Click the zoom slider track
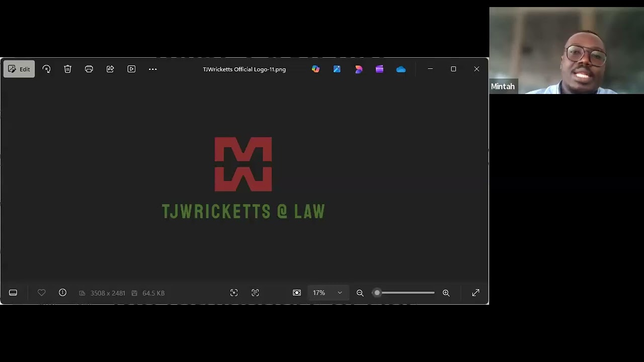This screenshot has height=362, width=644. click(x=404, y=293)
